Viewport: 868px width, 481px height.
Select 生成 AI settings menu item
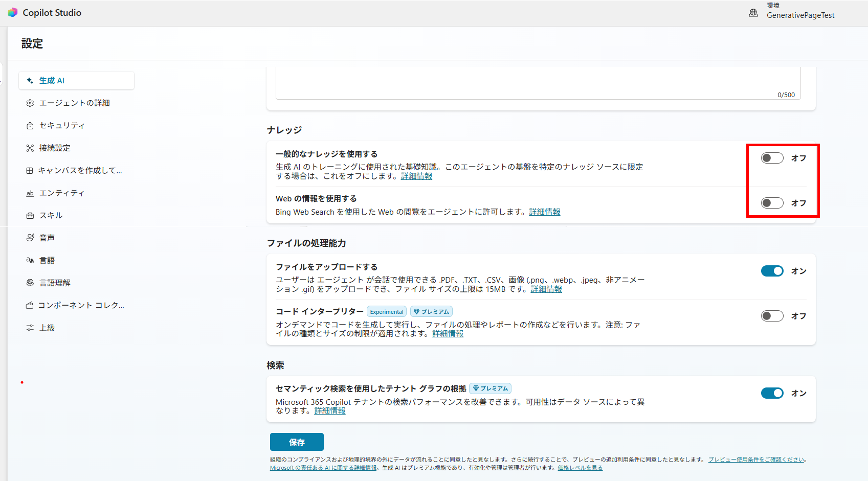77,81
